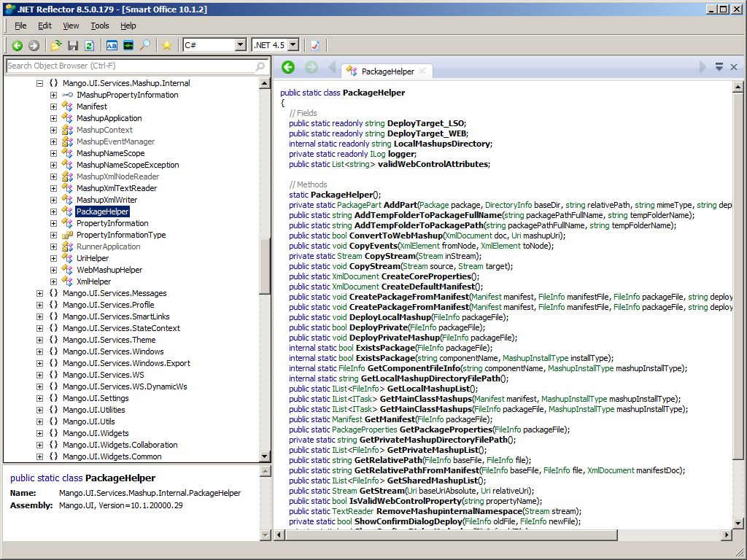Expand the Mango.UI.Services.Messages namespace node
The width and height of the screenshot is (747, 560).
coord(40,293)
